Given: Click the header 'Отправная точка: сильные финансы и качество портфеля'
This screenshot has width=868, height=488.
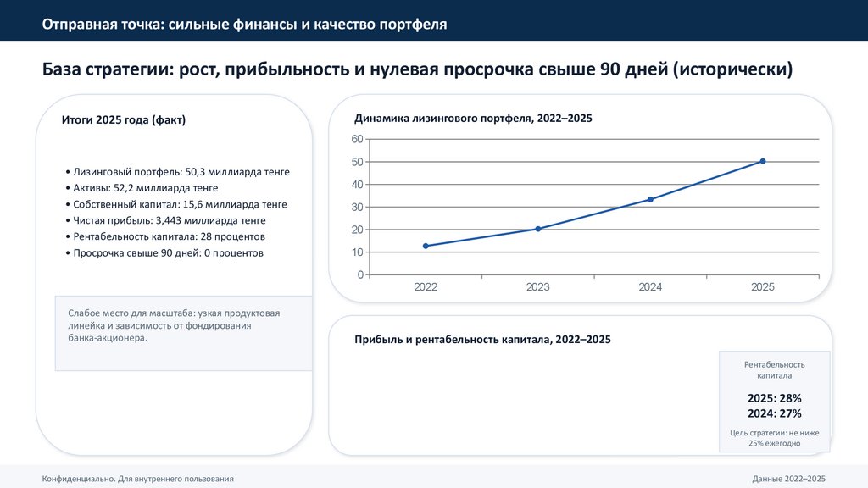Looking at the screenshot, I should (244, 25).
